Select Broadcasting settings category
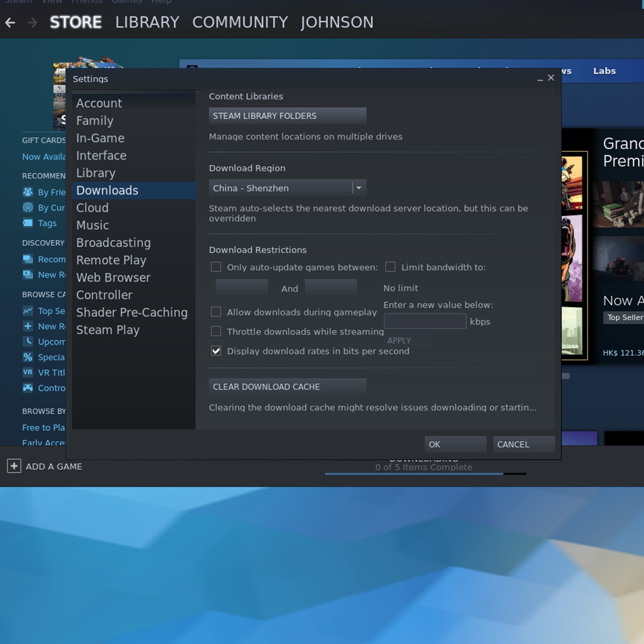The height and width of the screenshot is (644, 644). click(134, 243)
